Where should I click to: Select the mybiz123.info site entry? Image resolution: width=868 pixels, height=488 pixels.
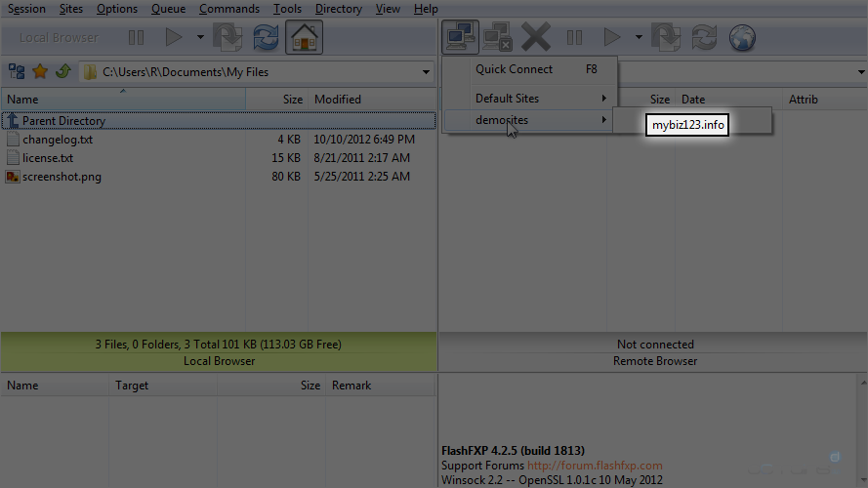(688, 125)
